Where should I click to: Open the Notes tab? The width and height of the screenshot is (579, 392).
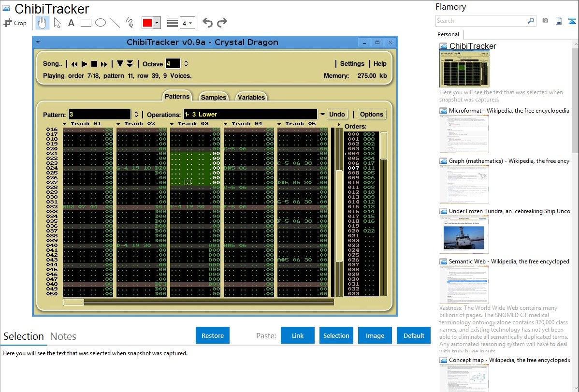(63, 336)
